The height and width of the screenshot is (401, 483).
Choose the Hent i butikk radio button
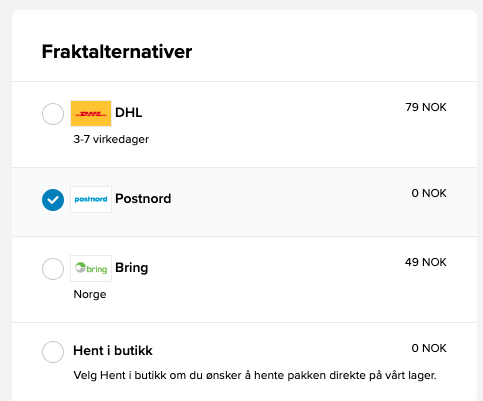pyautogui.click(x=53, y=352)
